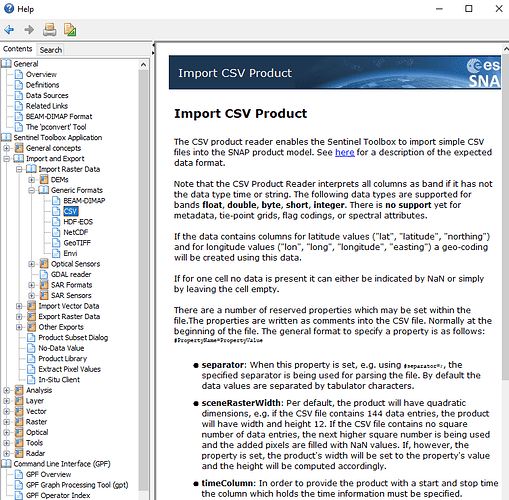Select the Raster tree node

[x=36, y=422]
